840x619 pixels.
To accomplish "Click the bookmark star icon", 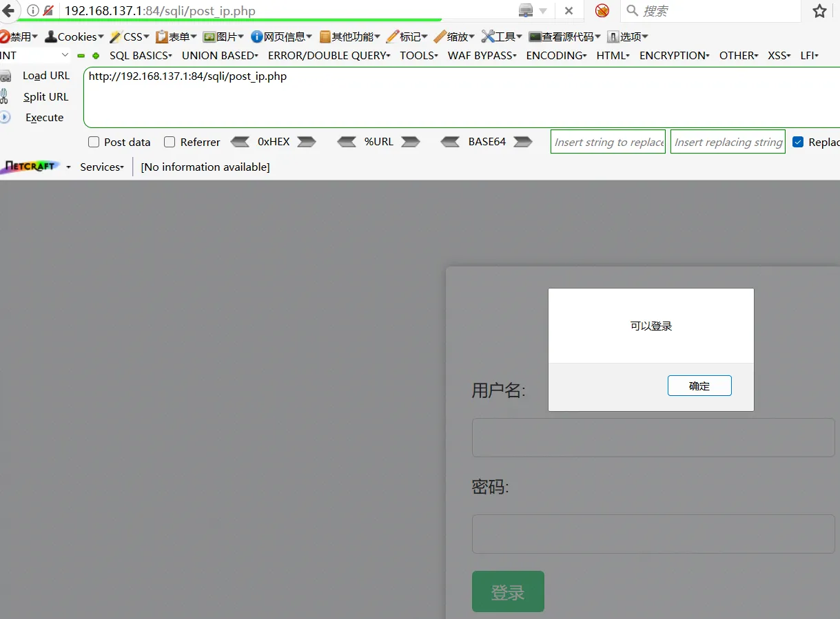I will (819, 11).
